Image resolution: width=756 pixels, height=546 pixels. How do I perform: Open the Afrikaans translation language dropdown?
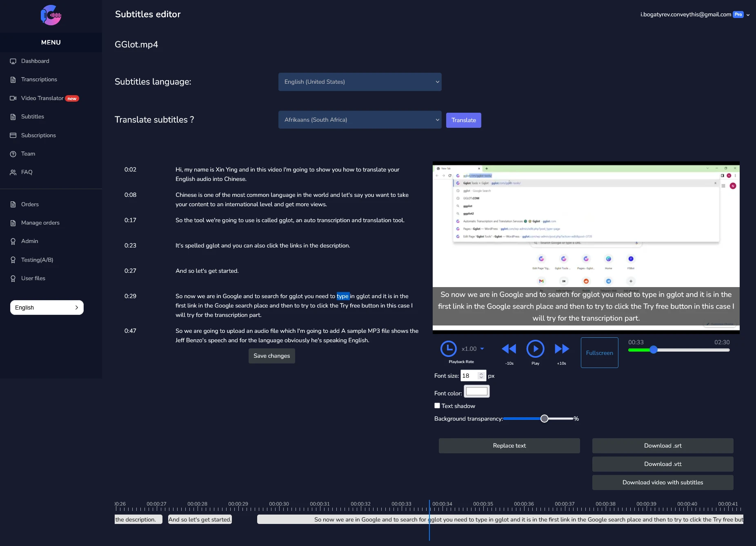360,120
